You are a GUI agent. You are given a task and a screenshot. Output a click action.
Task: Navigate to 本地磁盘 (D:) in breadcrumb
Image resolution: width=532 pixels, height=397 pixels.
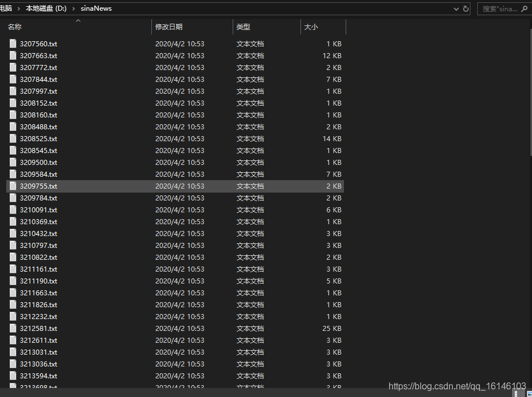coord(46,8)
